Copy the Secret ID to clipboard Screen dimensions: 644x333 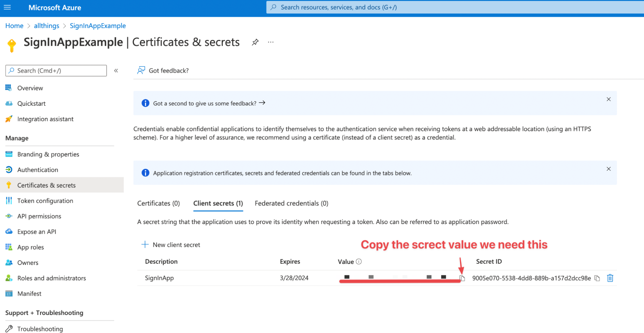pos(597,278)
